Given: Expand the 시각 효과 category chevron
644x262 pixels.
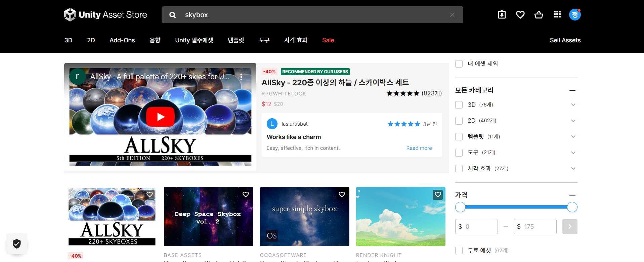Looking at the screenshot, I should (x=573, y=169).
